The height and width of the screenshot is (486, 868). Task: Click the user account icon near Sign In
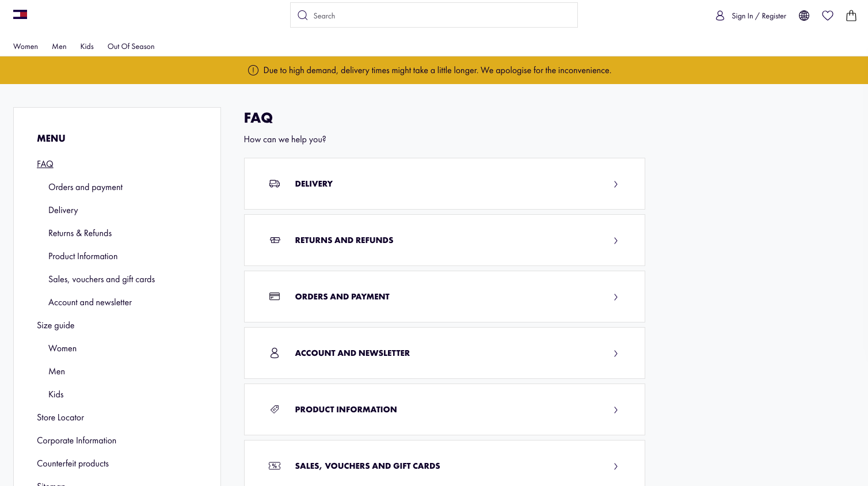pyautogui.click(x=720, y=16)
